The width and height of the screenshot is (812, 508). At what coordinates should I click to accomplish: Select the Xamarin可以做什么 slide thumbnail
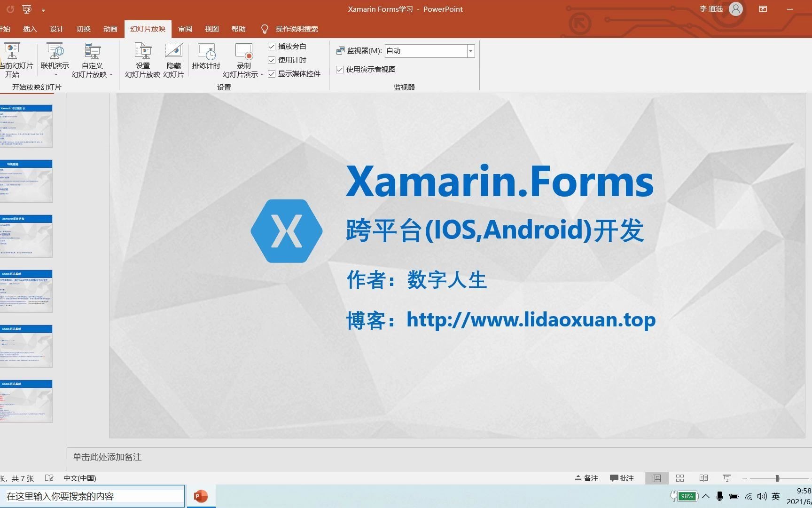pyautogui.click(x=26, y=126)
